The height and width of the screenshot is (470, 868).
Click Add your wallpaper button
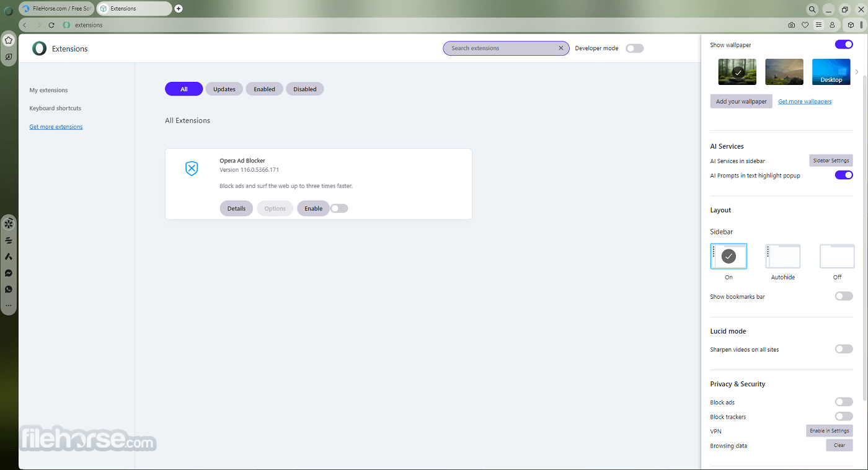pos(742,102)
